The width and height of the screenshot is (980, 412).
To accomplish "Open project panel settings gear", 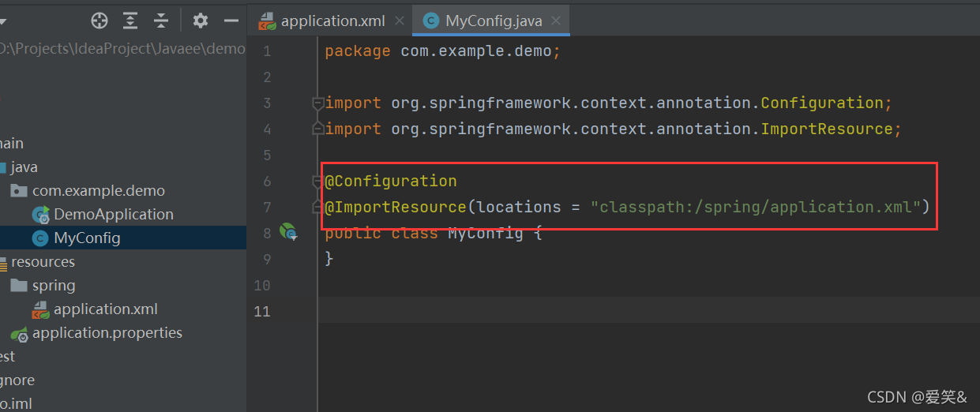I will click(x=201, y=21).
